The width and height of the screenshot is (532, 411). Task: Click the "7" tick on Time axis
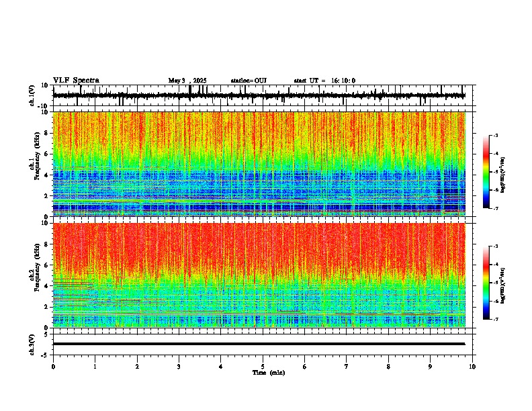click(x=347, y=367)
